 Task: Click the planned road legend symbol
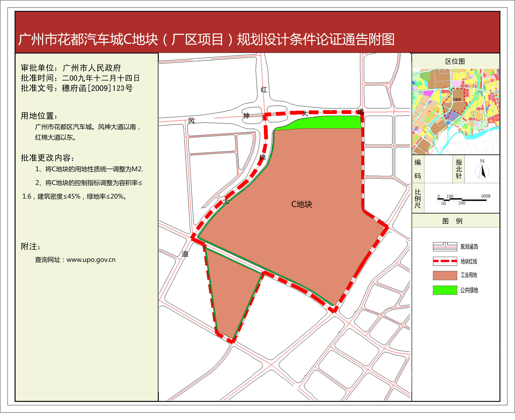coord(445,247)
